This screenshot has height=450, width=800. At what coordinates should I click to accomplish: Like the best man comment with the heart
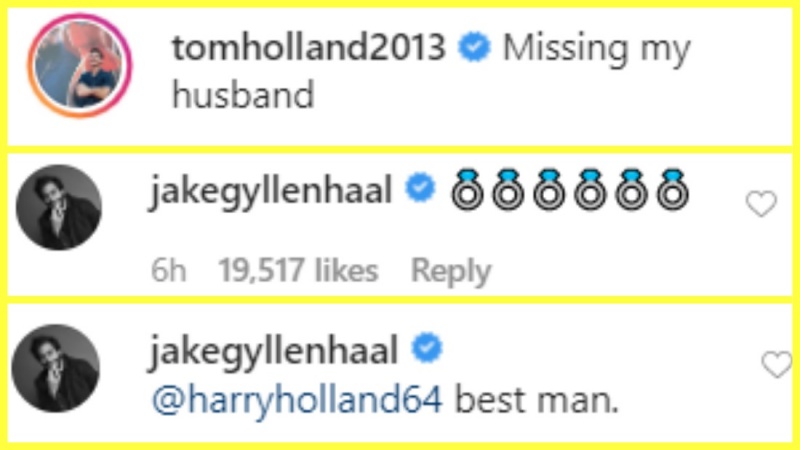click(776, 365)
